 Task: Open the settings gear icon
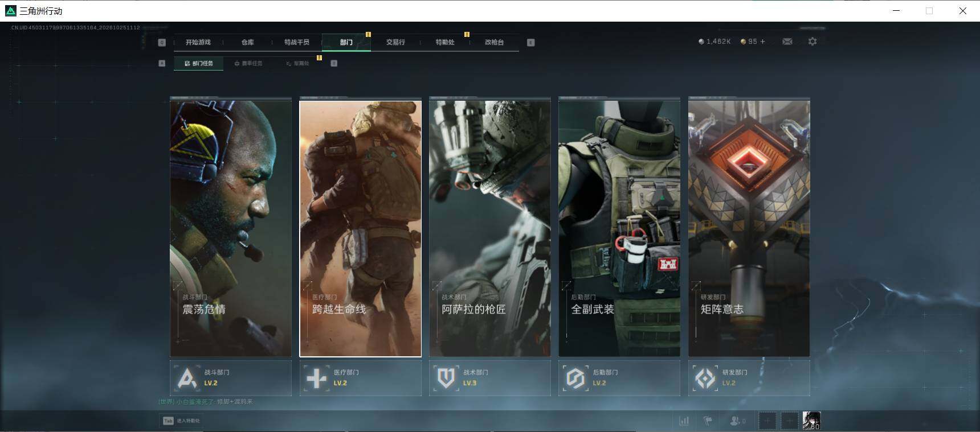812,42
